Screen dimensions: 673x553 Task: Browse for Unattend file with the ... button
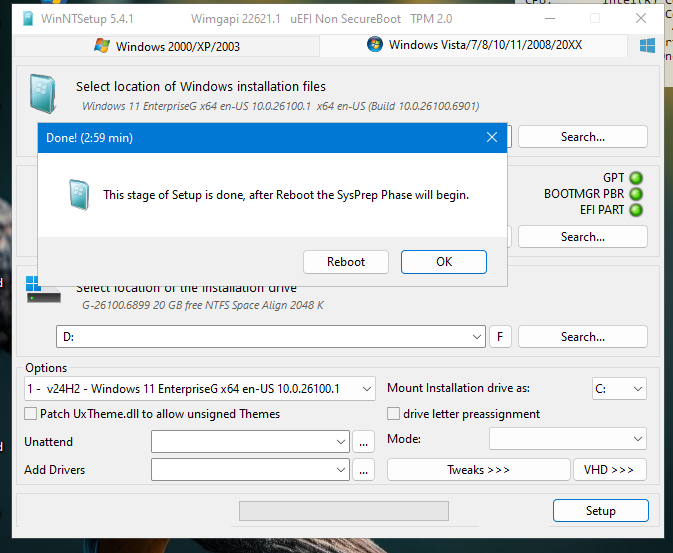coord(364,442)
